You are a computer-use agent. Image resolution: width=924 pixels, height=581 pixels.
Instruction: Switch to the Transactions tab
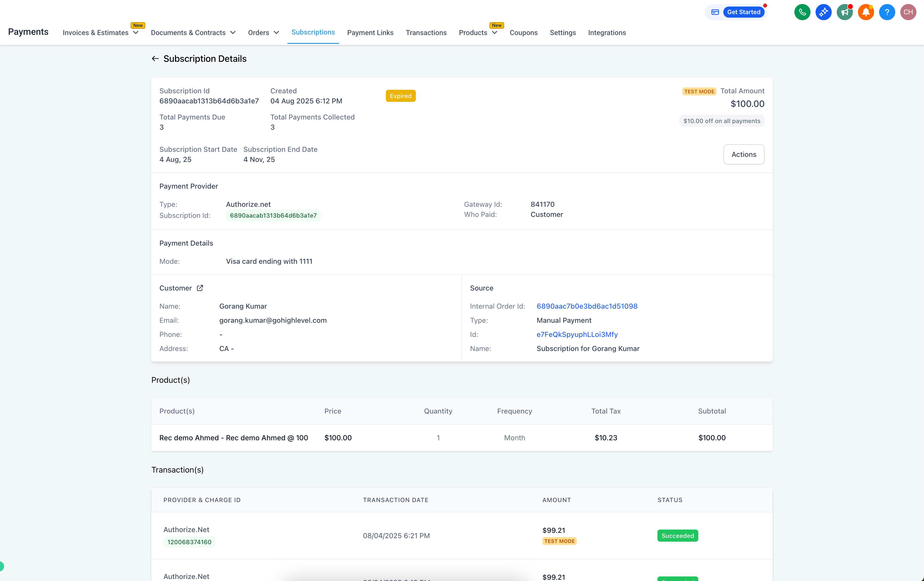coord(426,33)
